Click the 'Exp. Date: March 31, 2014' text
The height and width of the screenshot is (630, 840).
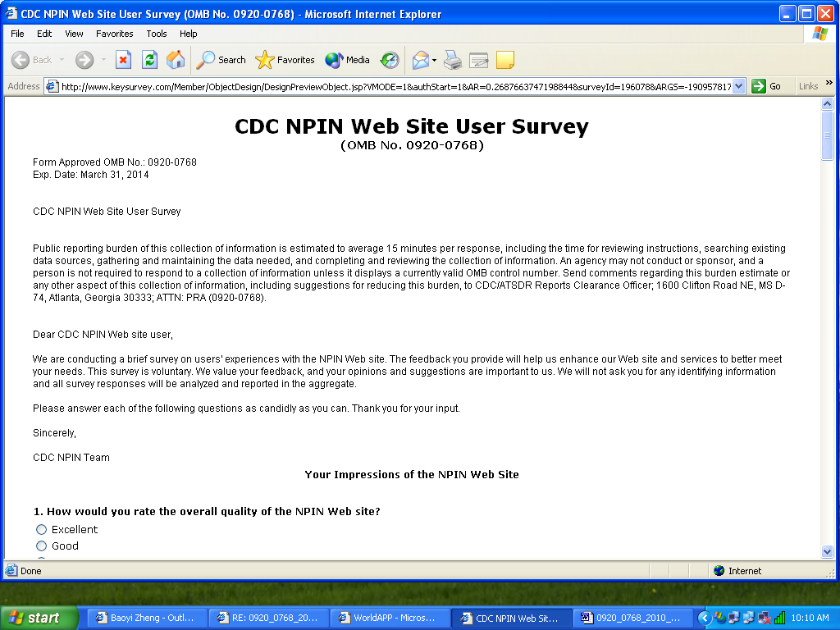90,175
